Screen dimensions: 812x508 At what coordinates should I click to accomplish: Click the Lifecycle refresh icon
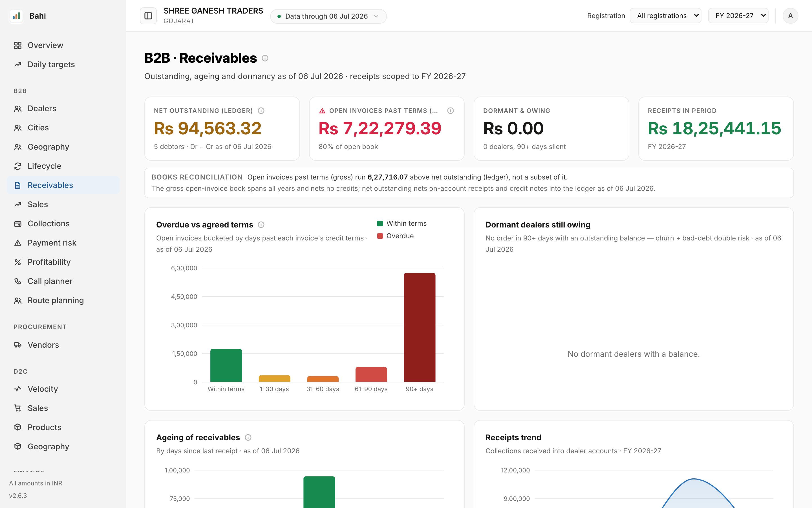tap(18, 166)
